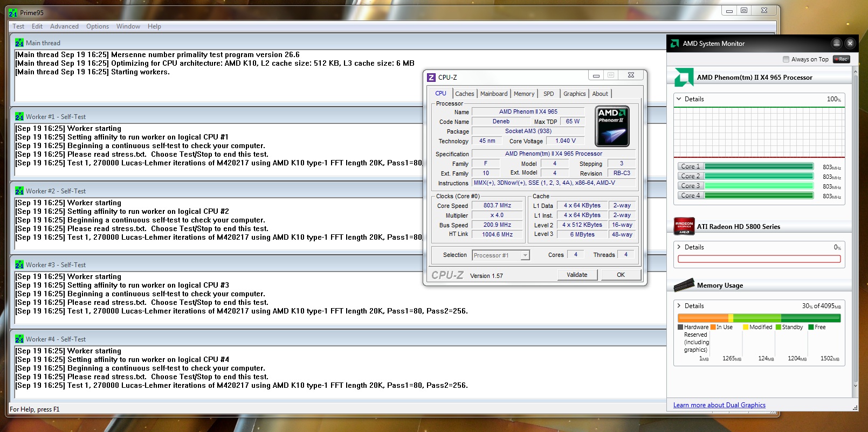This screenshot has width=868, height=432.
Task: Click the green AMD processor icon
Action: [x=684, y=77]
